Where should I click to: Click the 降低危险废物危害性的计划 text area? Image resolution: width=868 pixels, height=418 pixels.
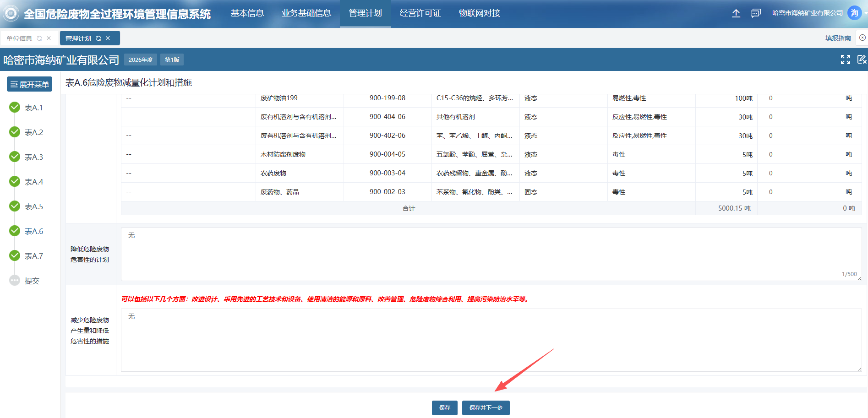[491, 254]
